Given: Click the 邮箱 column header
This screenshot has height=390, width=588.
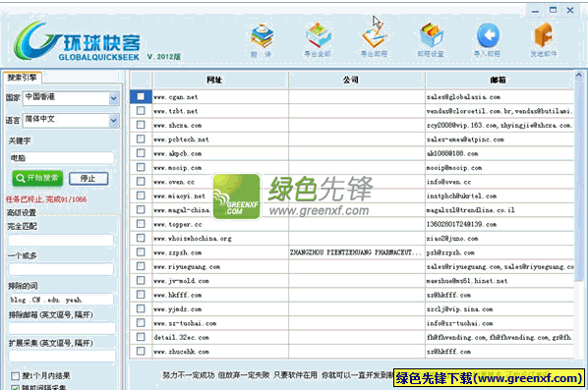Looking at the screenshot, I should pos(500,80).
